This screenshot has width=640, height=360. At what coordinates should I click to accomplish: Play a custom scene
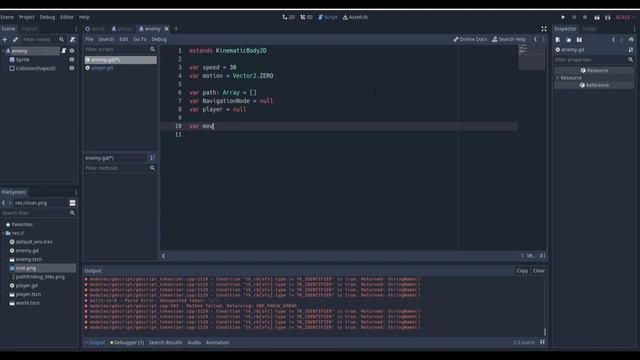(x=608, y=18)
